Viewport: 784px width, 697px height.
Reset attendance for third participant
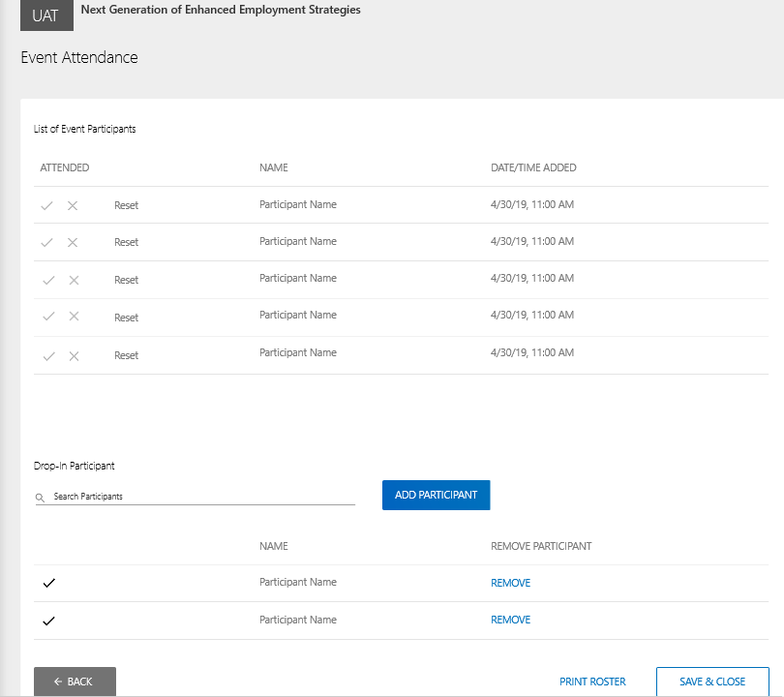pos(126,280)
